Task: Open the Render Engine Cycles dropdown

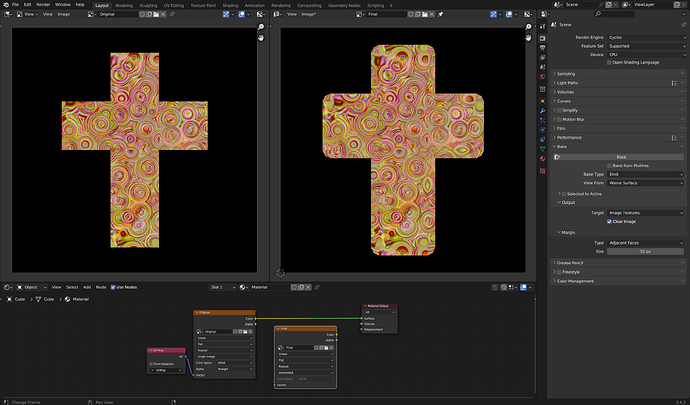Action: [646, 37]
